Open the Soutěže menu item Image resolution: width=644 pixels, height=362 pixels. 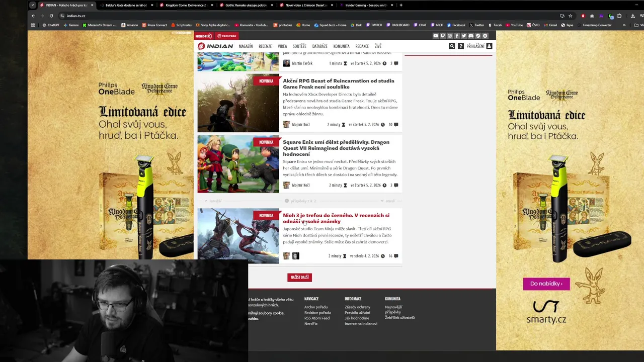click(299, 46)
